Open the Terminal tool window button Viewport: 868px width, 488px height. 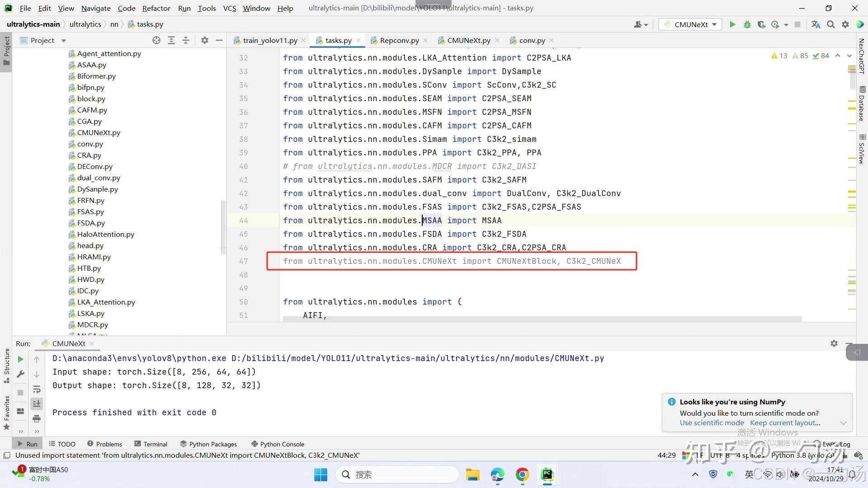click(151, 444)
